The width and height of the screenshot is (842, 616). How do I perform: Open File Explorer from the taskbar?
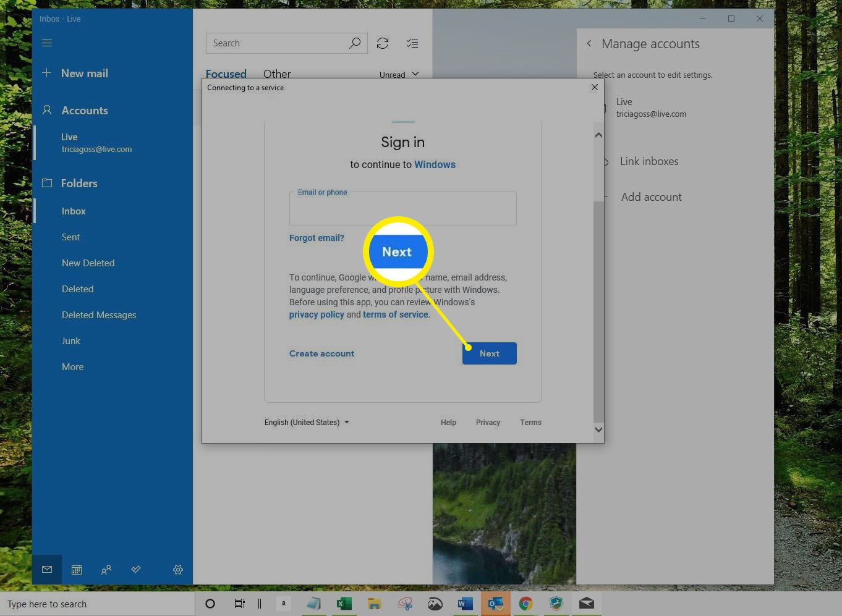tap(374, 604)
